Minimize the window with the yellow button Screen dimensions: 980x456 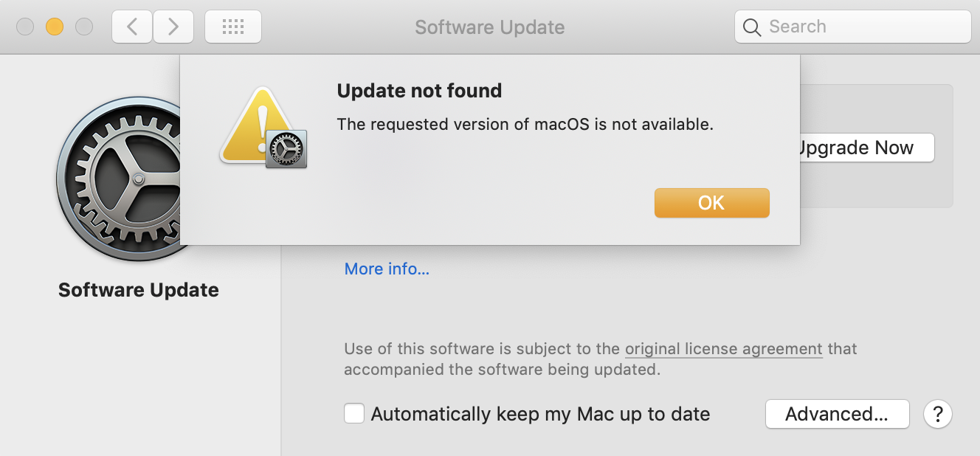coord(55,27)
